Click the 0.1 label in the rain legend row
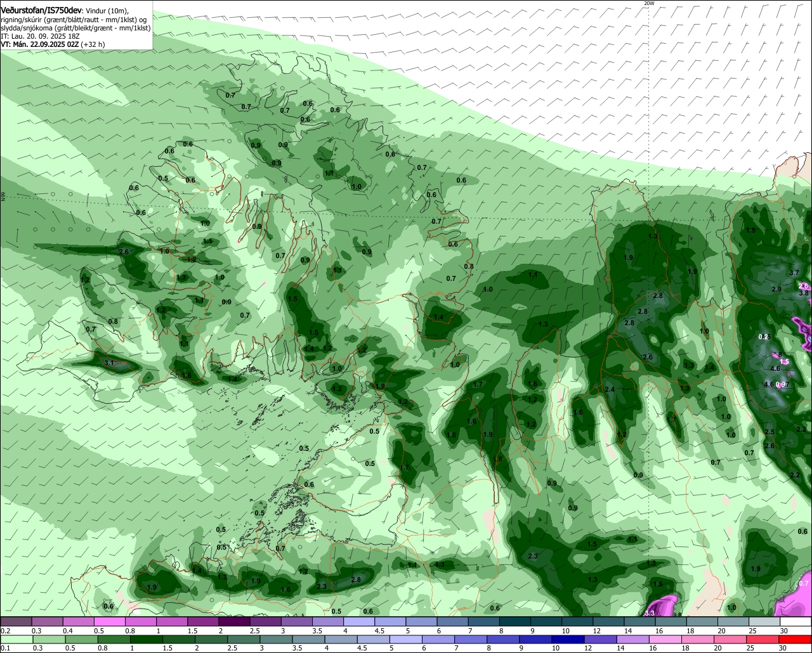Image resolution: width=812 pixels, height=653 pixels. click(5, 648)
